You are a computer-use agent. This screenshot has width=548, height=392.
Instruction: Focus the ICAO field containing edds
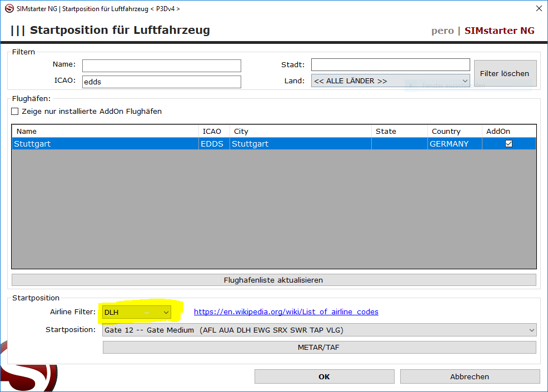click(x=161, y=82)
